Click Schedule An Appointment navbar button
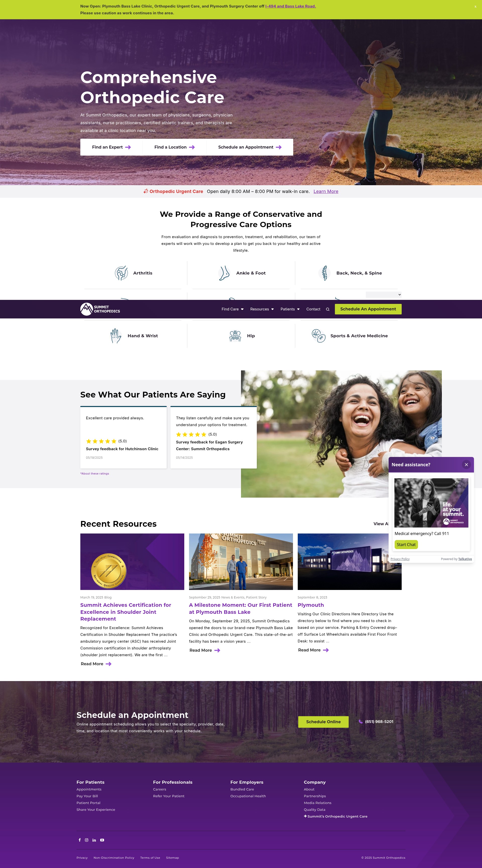This screenshot has height=868, width=482. (x=368, y=309)
